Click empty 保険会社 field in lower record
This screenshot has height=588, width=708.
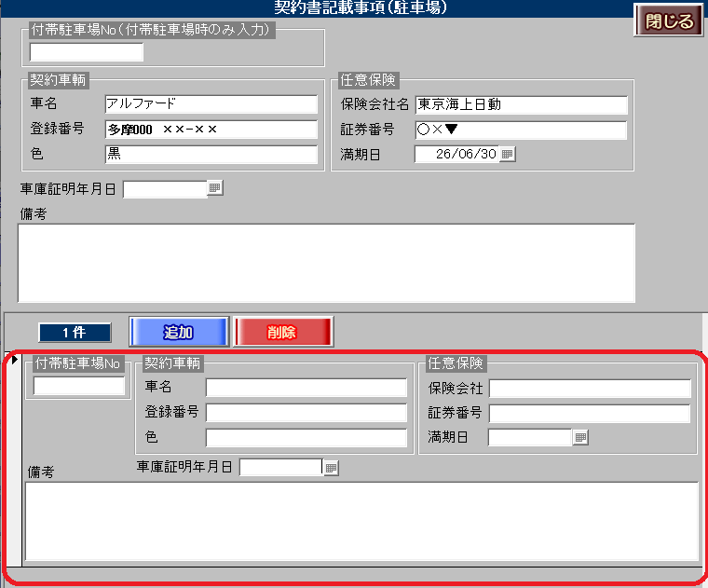[590, 389]
